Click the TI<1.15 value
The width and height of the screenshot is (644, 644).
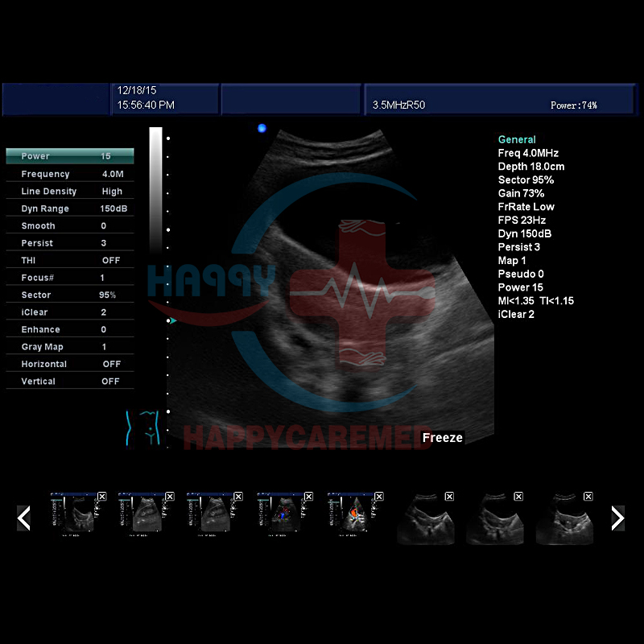(x=556, y=301)
